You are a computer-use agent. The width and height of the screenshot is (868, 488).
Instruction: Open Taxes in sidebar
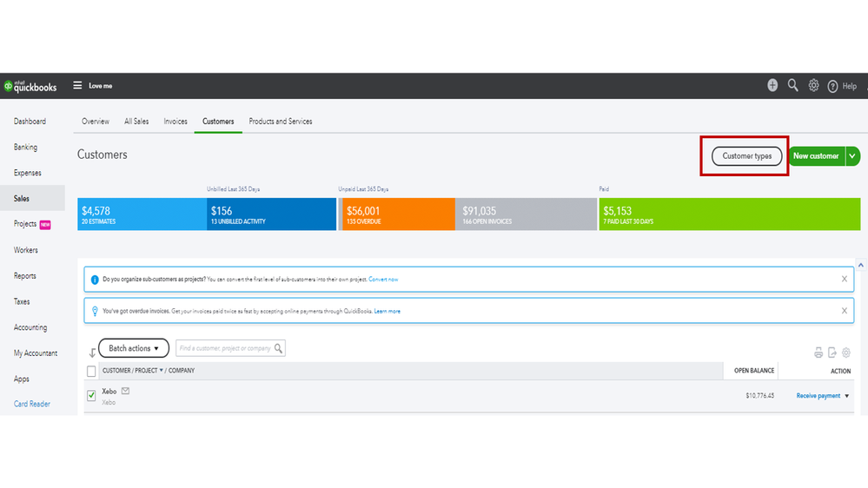pyautogui.click(x=22, y=301)
